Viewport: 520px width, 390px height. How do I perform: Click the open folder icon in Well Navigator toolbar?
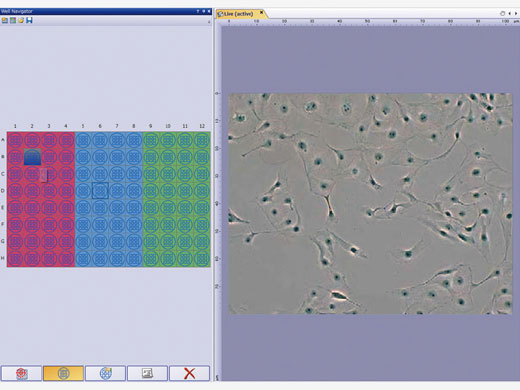point(21,21)
